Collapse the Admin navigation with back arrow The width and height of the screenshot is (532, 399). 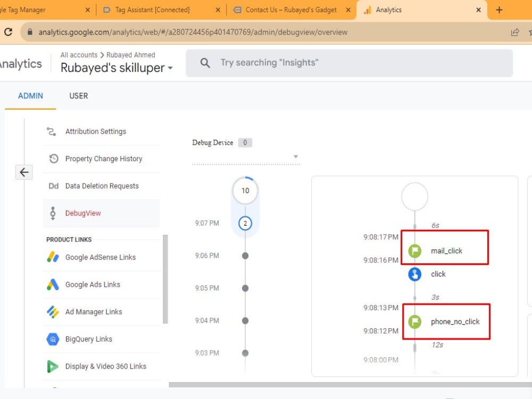pos(24,172)
